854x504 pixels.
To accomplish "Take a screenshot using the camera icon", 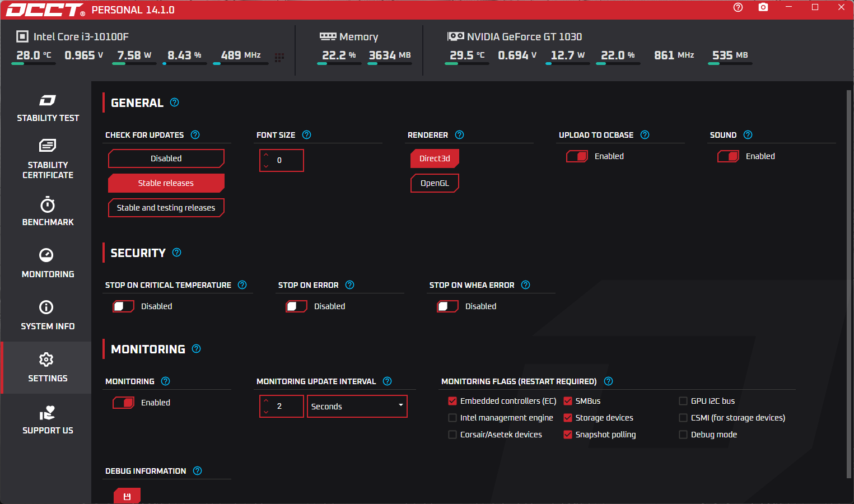I will 763,7.
